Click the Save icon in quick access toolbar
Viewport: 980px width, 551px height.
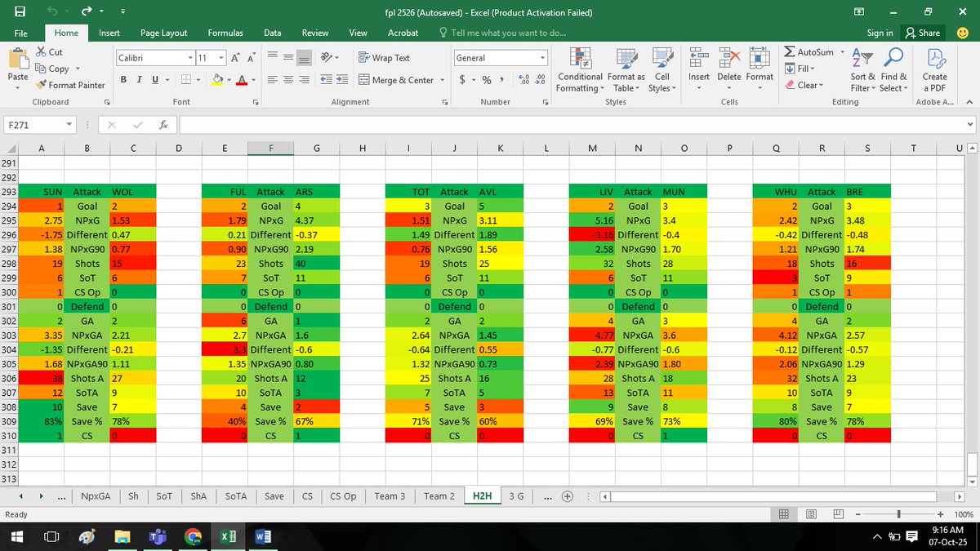20,12
